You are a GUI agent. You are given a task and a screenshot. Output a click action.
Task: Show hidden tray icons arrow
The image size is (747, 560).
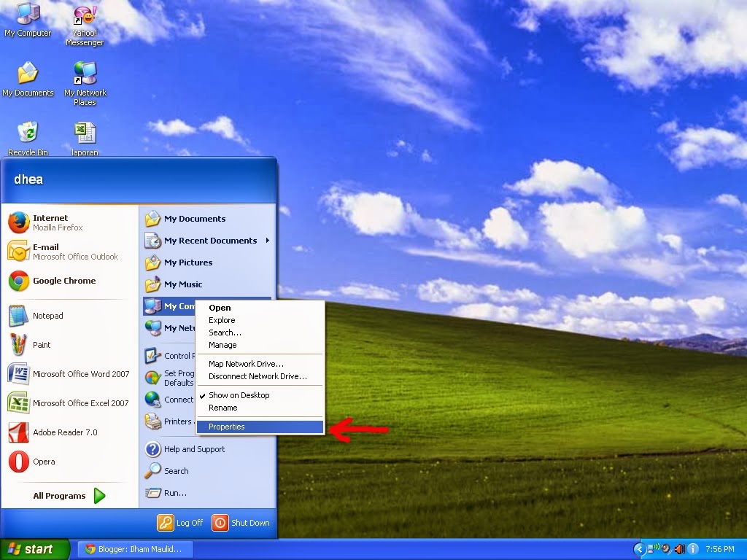tap(639, 550)
